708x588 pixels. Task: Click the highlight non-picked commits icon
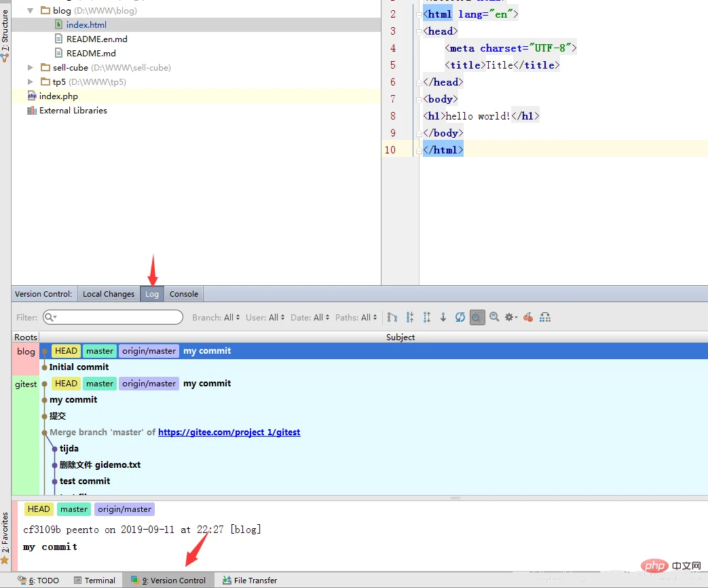pyautogui.click(x=545, y=317)
